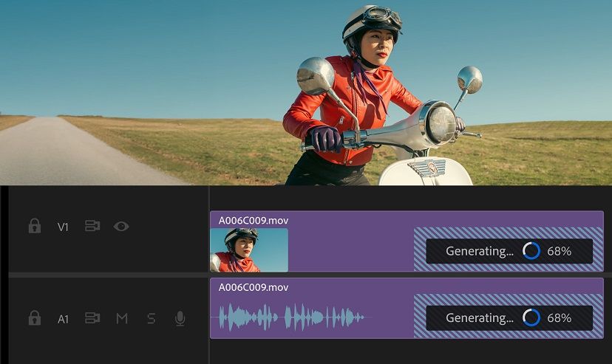
Task: Click the Generating label on audio clip
Action: click(479, 317)
